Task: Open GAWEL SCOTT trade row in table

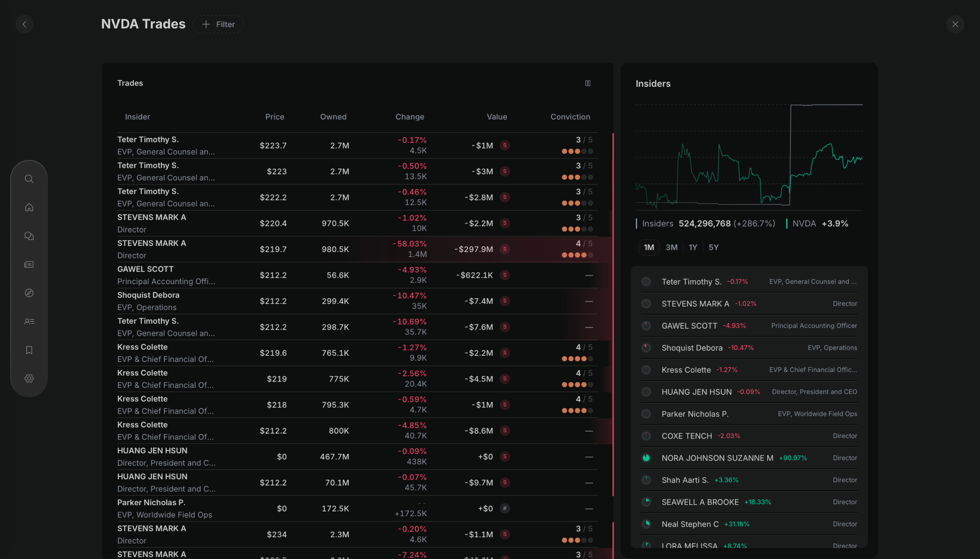Action: pyautogui.click(x=357, y=275)
